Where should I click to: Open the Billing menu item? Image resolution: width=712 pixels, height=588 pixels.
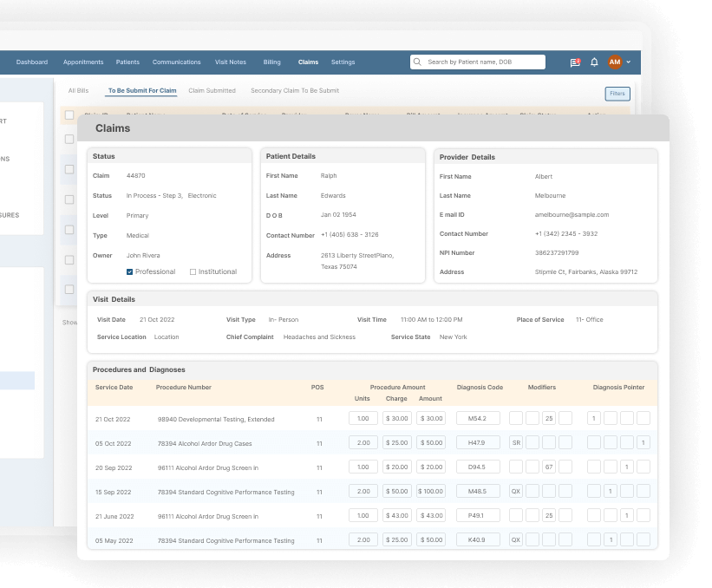[x=271, y=62]
